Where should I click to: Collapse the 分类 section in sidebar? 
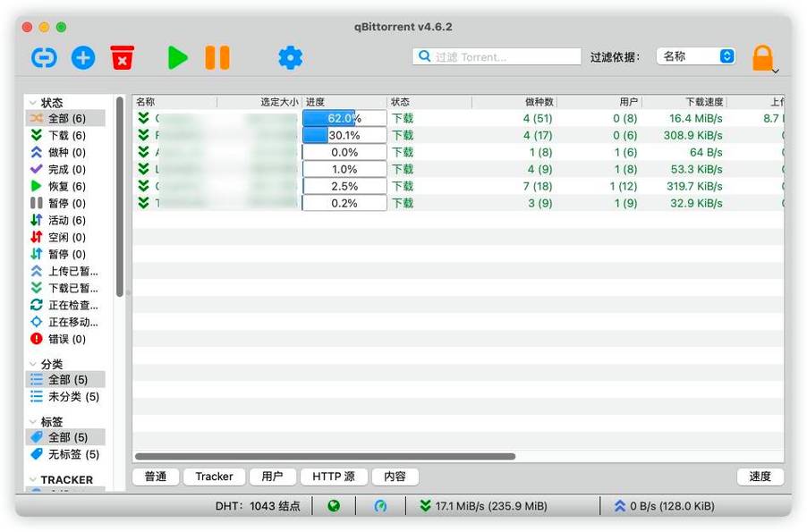[33, 365]
